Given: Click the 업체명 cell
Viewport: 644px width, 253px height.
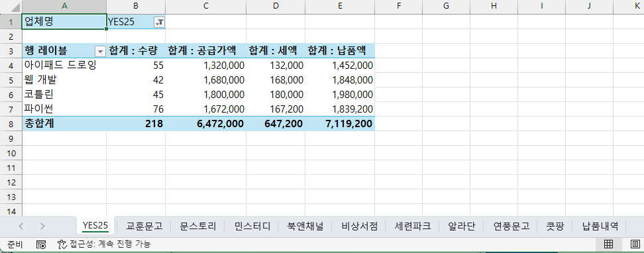Looking at the screenshot, I should [64, 22].
